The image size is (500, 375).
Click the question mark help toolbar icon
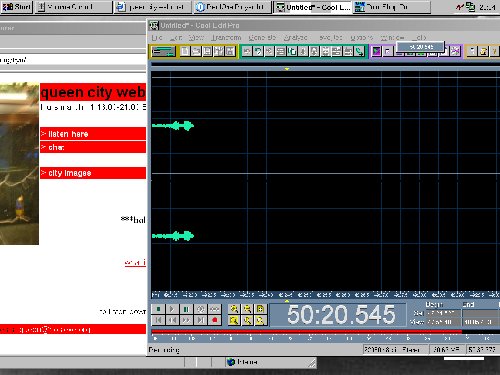[494, 51]
